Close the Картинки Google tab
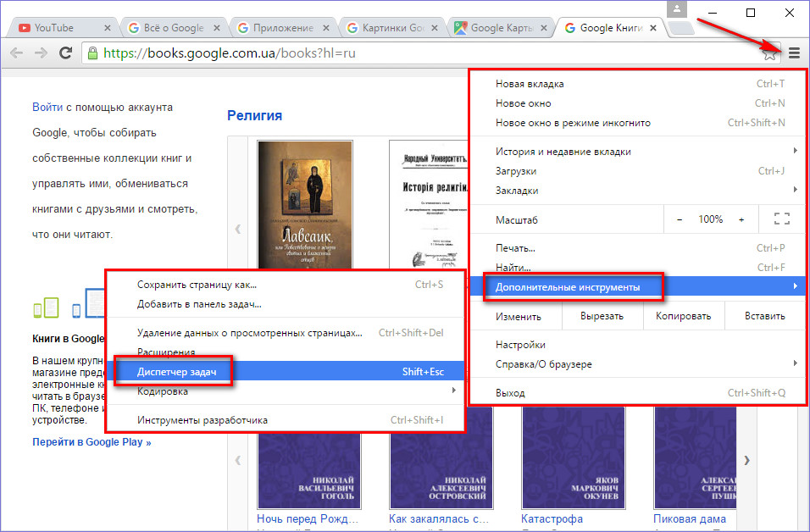The height and width of the screenshot is (532, 810). [x=435, y=28]
